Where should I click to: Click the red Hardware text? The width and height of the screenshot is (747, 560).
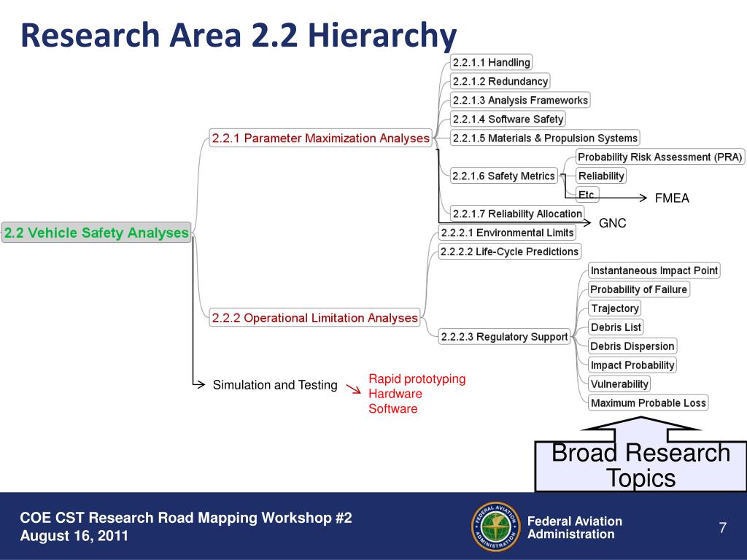pos(395,394)
